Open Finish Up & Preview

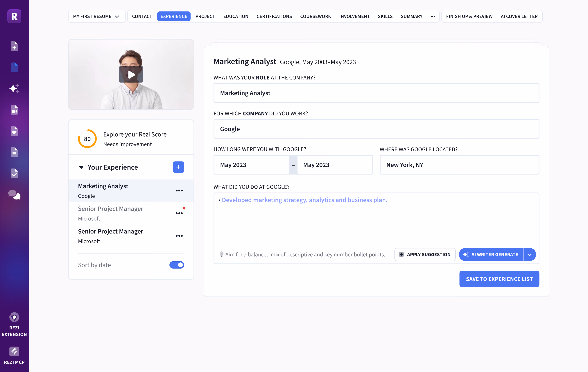(x=469, y=16)
